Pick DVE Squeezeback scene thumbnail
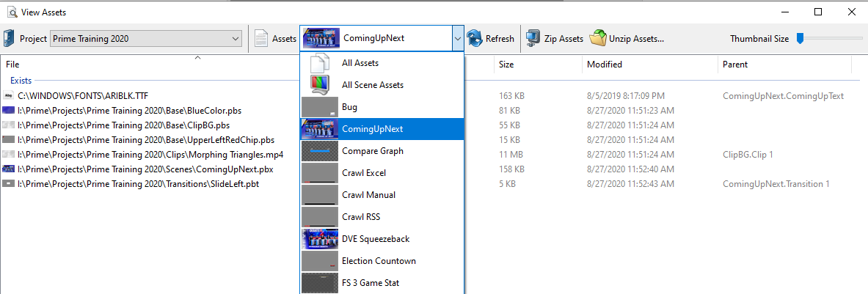 click(x=319, y=239)
